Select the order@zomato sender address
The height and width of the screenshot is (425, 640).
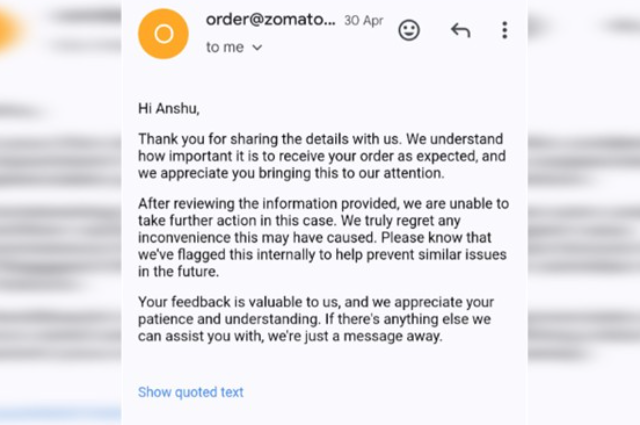[270, 19]
